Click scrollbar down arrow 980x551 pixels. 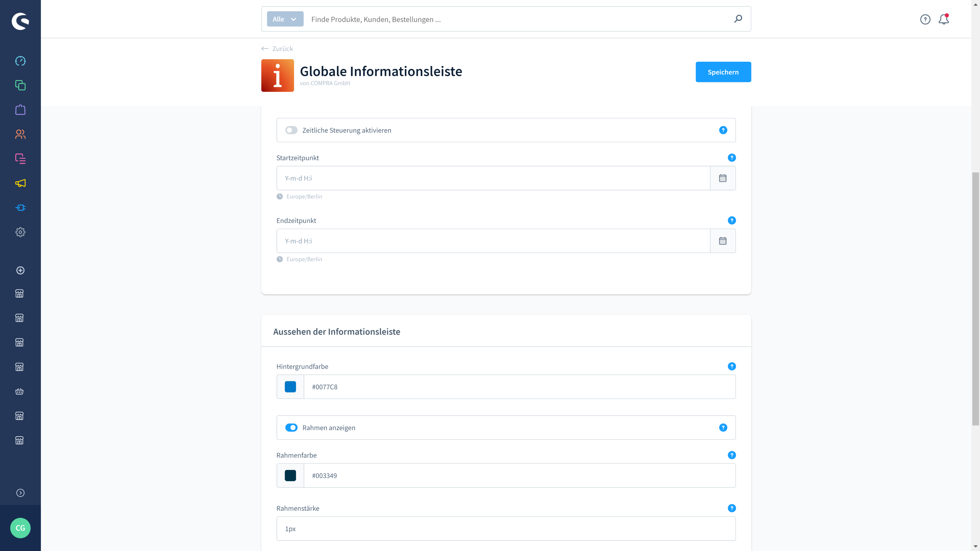click(975, 546)
